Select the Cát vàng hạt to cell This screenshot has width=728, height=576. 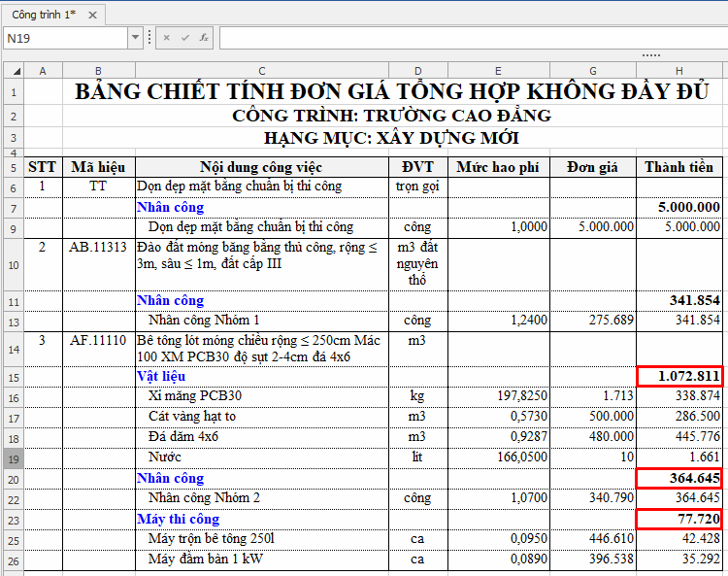point(262,417)
